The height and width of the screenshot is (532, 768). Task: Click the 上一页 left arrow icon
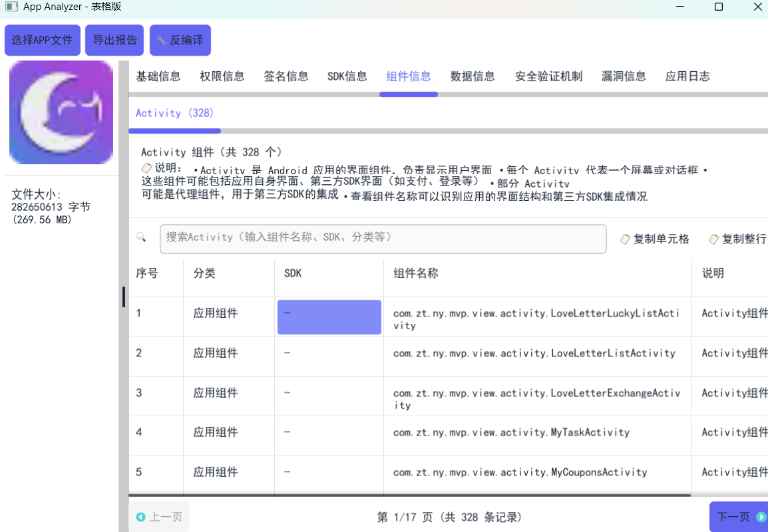pos(140,517)
